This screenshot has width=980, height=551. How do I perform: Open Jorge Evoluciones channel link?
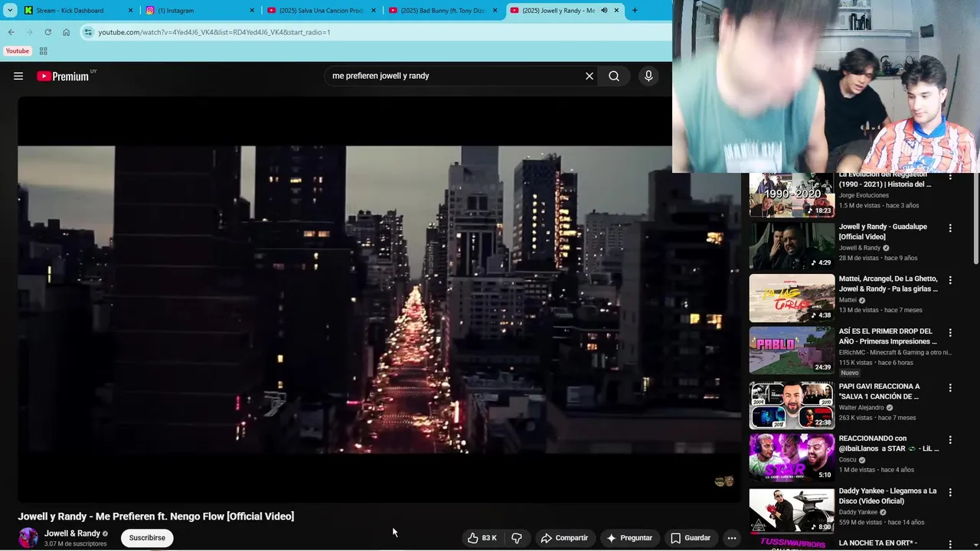864,195
